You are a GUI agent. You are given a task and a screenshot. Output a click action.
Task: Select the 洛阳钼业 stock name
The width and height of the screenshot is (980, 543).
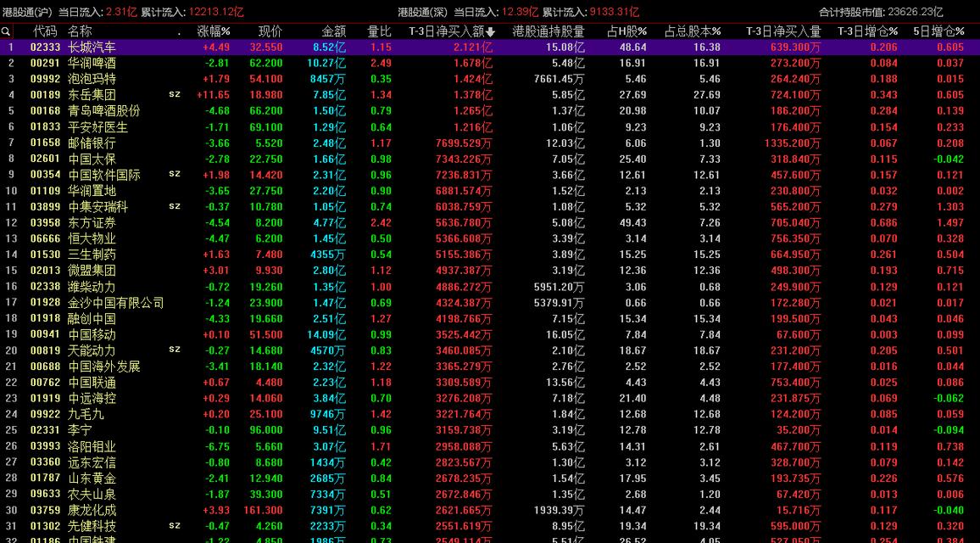pyautogui.click(x=92, y=446)
